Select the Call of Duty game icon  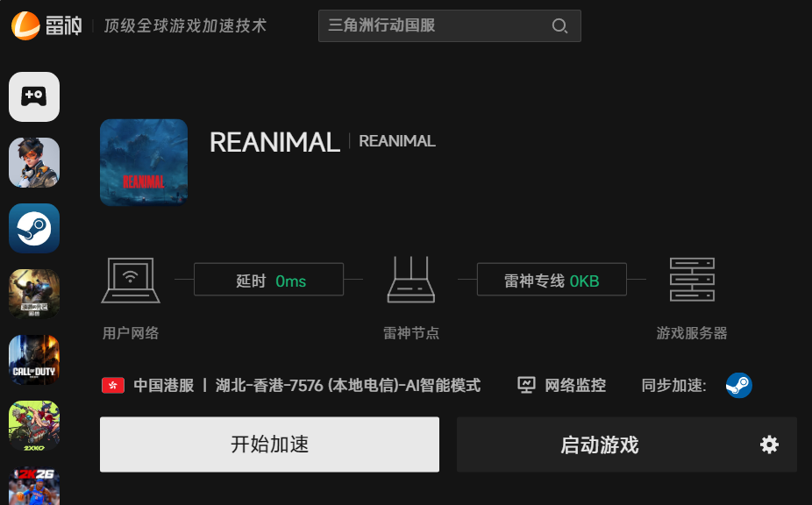point(34,360)
